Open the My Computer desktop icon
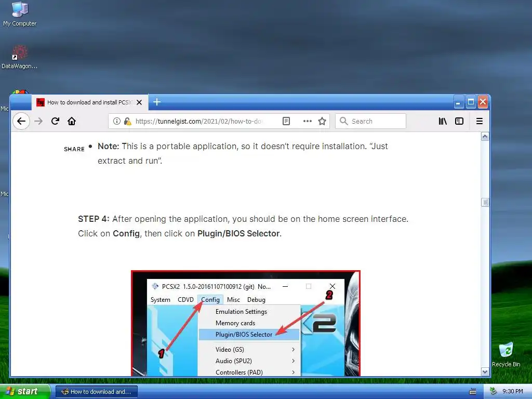This screenshot has width=532, height=399. click(x=20, y=14)
